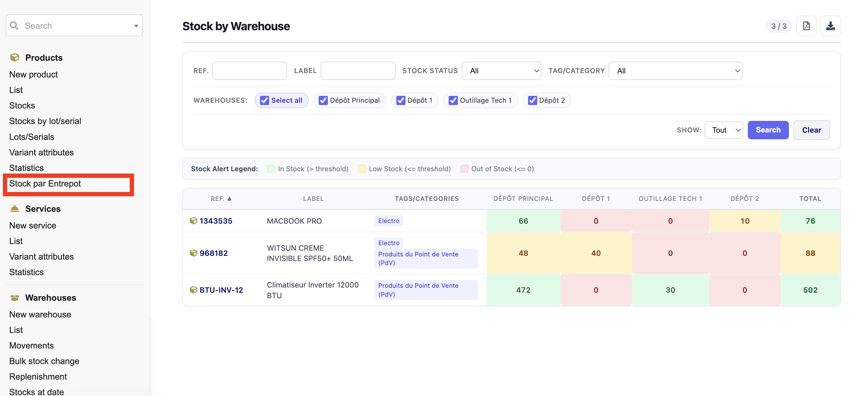Uncheck the Dépôt Principal checkbox
The width and height of the screenshot is (868, 396).
323,100
